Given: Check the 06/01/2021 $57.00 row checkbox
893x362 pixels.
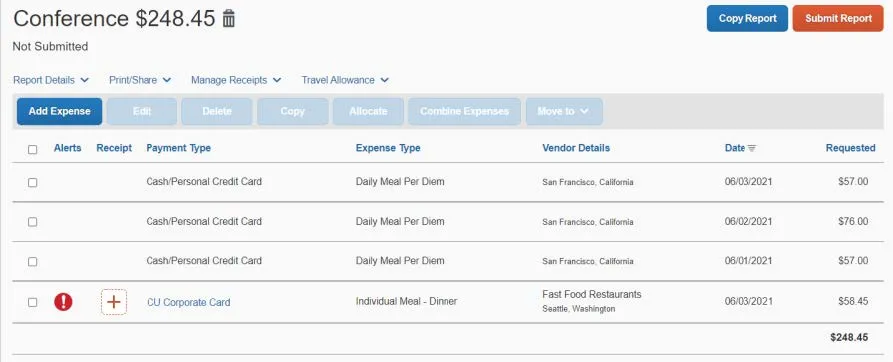Looking at the screenshot, I should click(x=32, y=261).
